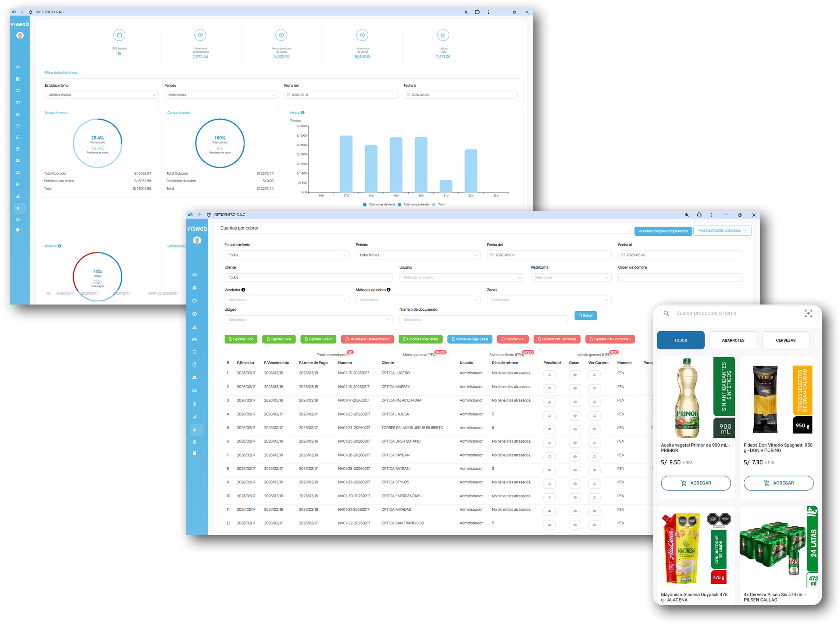Click the info icon next to Ventas title

303,113
